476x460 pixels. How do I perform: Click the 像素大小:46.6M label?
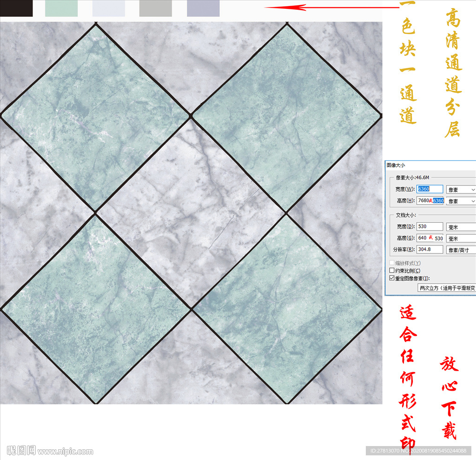tap(412, 177)
